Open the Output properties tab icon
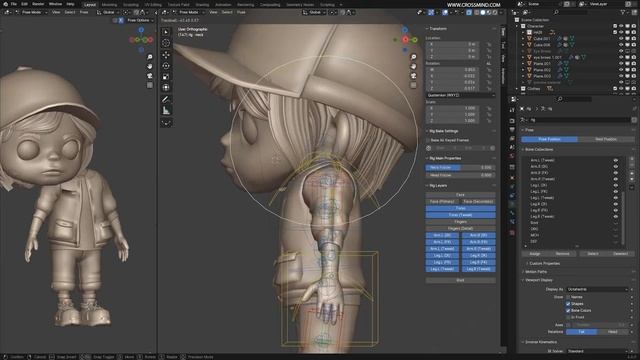 [512, 129]
